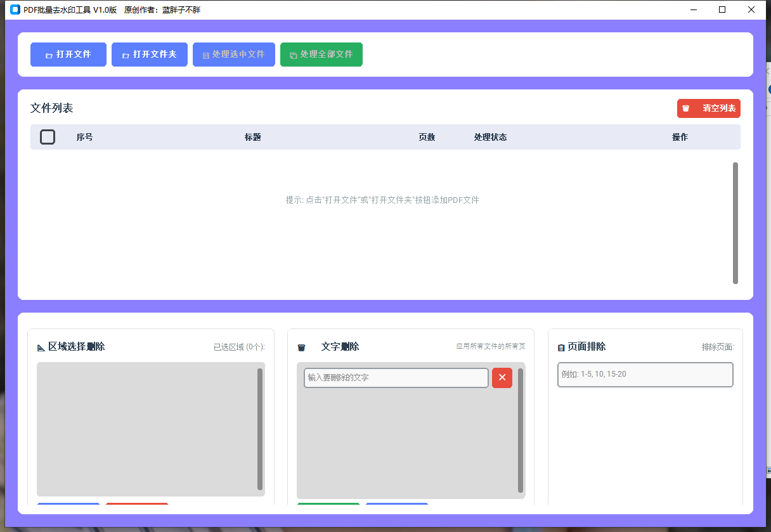Click the trash icon beside 文字删除 title

(301, 347)
